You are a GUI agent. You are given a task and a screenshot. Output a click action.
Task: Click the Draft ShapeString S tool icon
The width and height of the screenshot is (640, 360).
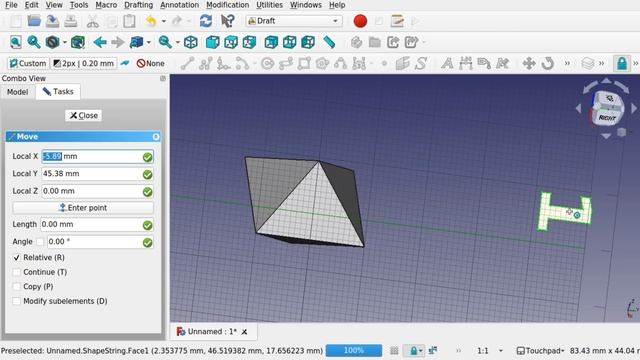pos(421,64)
